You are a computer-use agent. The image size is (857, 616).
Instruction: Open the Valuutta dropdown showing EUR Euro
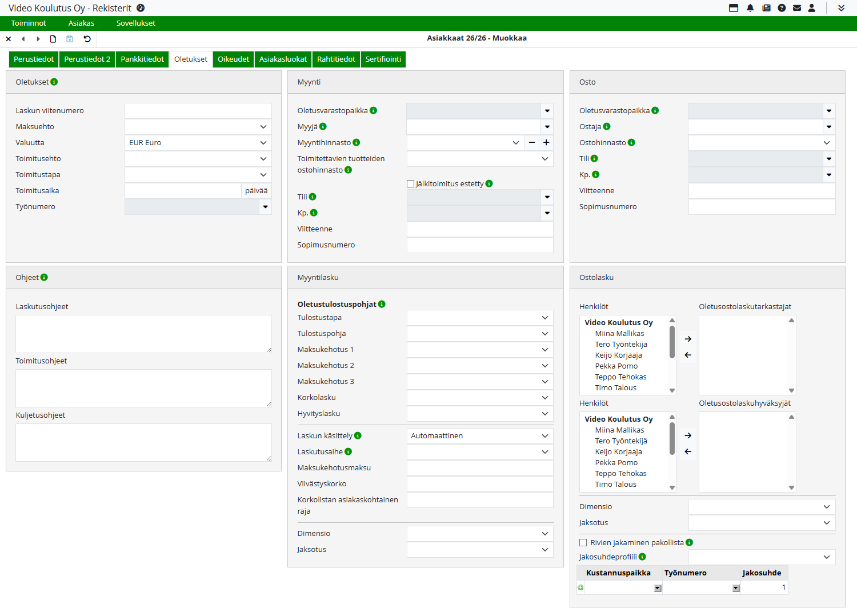(198, 143)
